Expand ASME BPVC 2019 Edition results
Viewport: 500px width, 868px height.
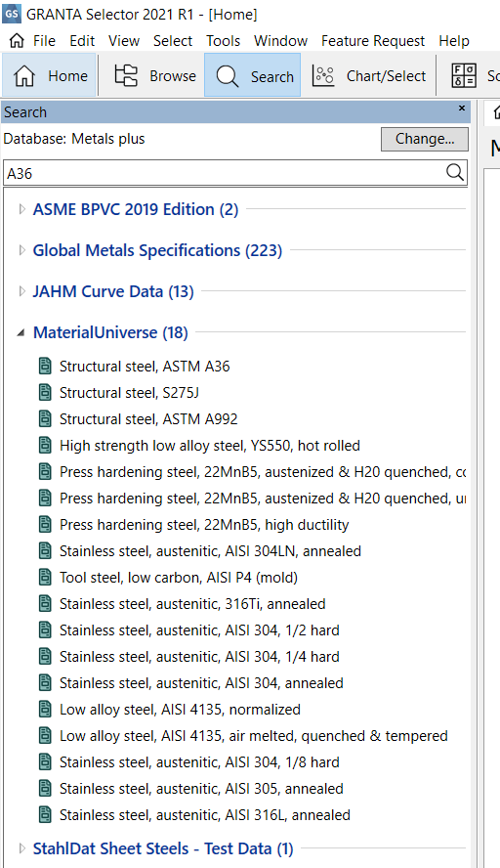click(x=21, y=209)
